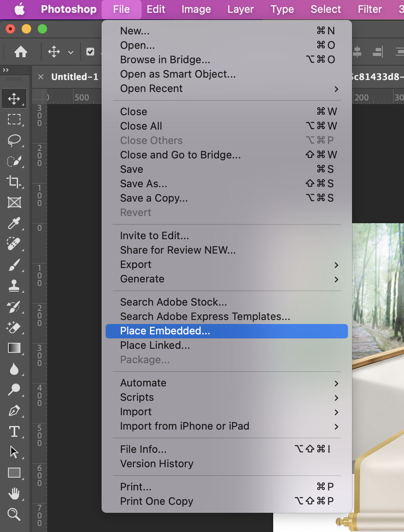Open the Apple menu
This screenshot has width=404, height=532.
19,9
